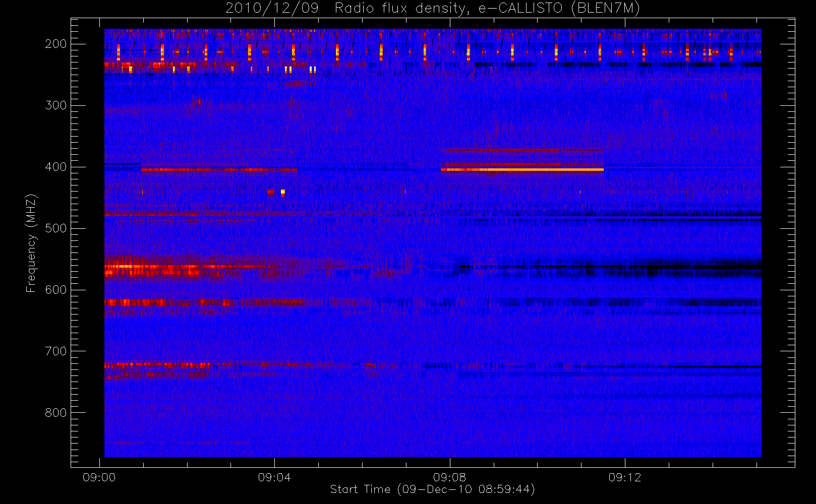Click the 500 frequency tick label
This screenshot has height=504, width=816.
click(x=55, y=228)
